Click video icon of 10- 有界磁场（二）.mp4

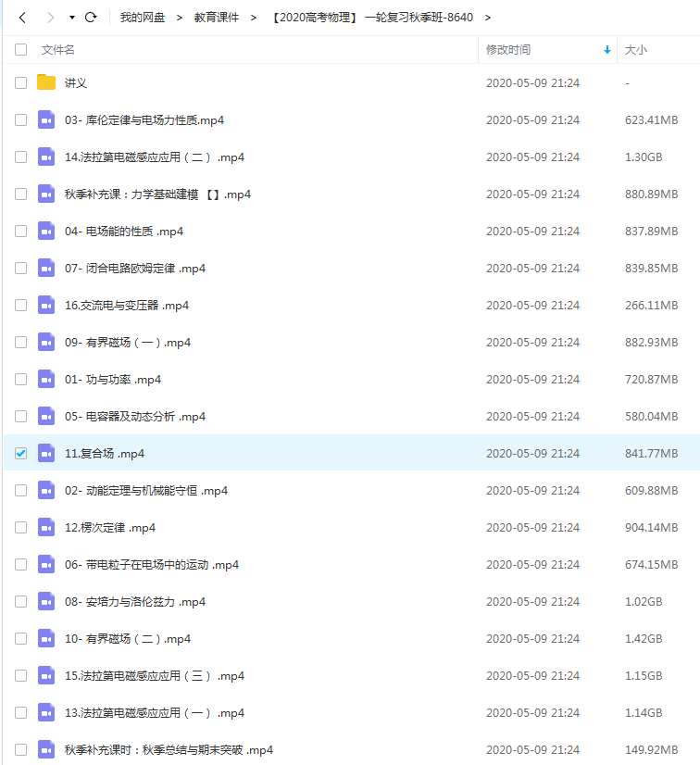coord(46,639)
